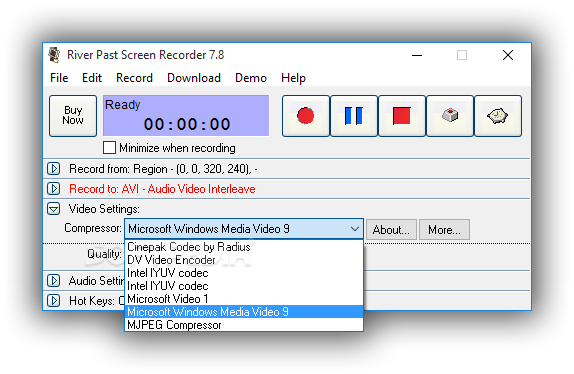Open the Edit menu
The image size is (574, 374).
[x=92, y=78]
